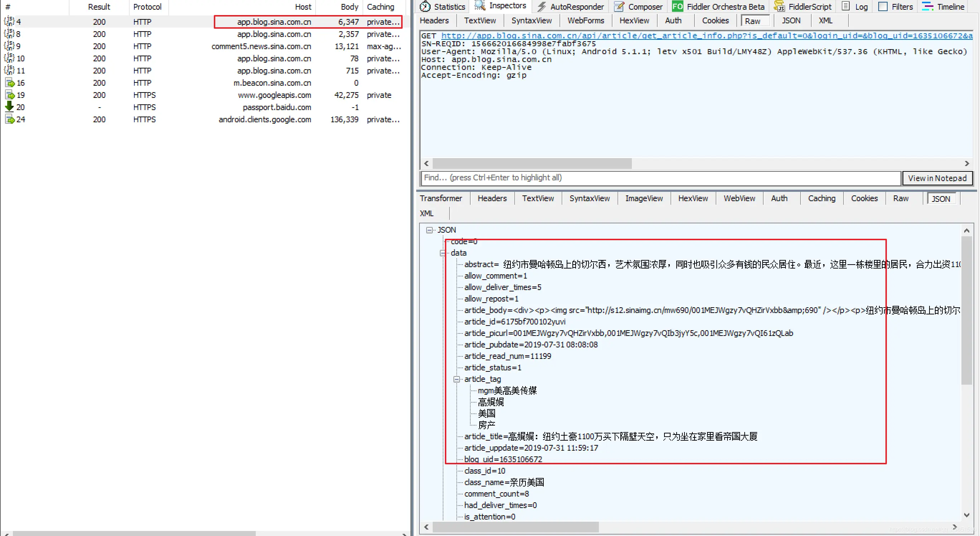Open Fiddler Orchestra Beta FO icon
Image resolution: width=980 pixels, height=536 pixels.
(677, 6)
